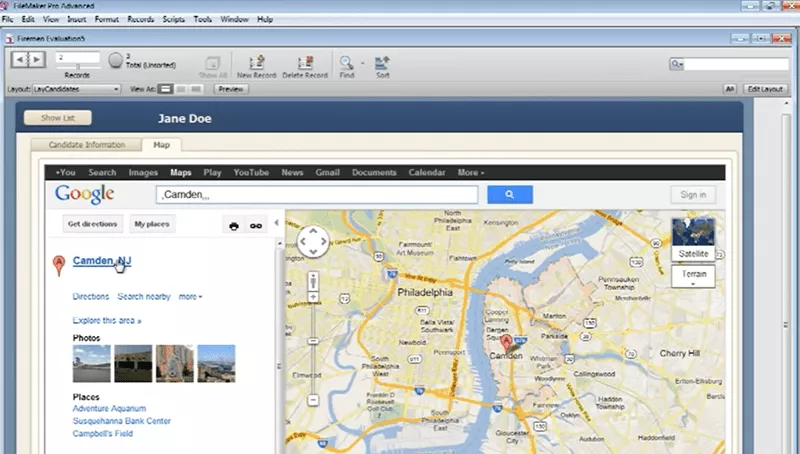Open the File menu
The width and height of the screenshot is (800, 454).
[x=8, y=19]
